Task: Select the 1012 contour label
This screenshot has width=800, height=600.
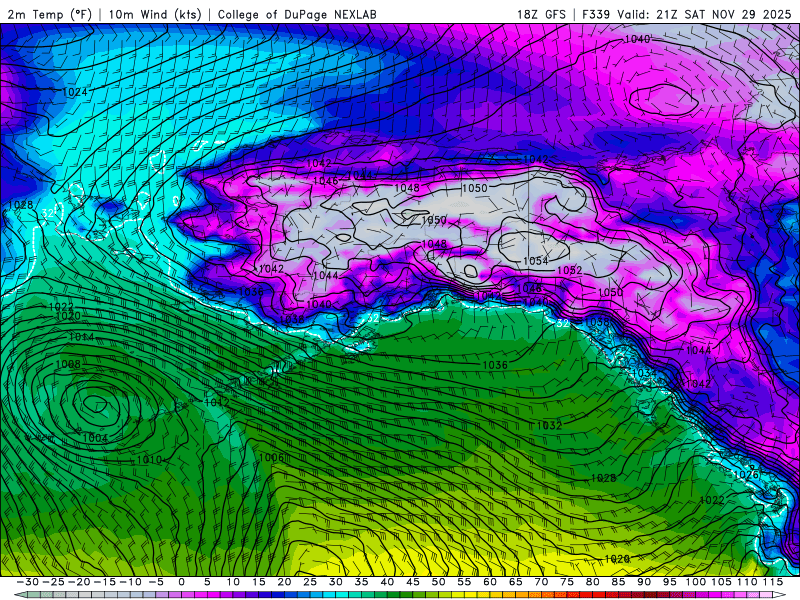Action: [x=216, y=403]
